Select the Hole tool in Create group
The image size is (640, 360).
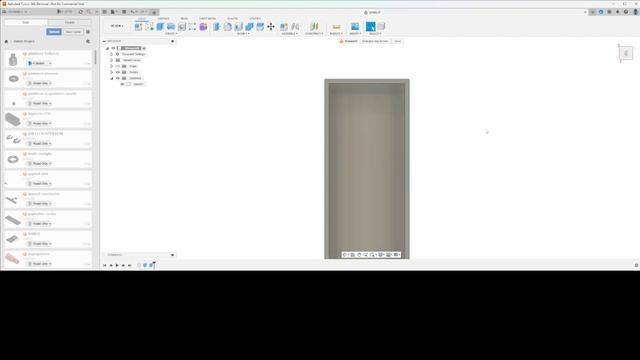(182, 27)
